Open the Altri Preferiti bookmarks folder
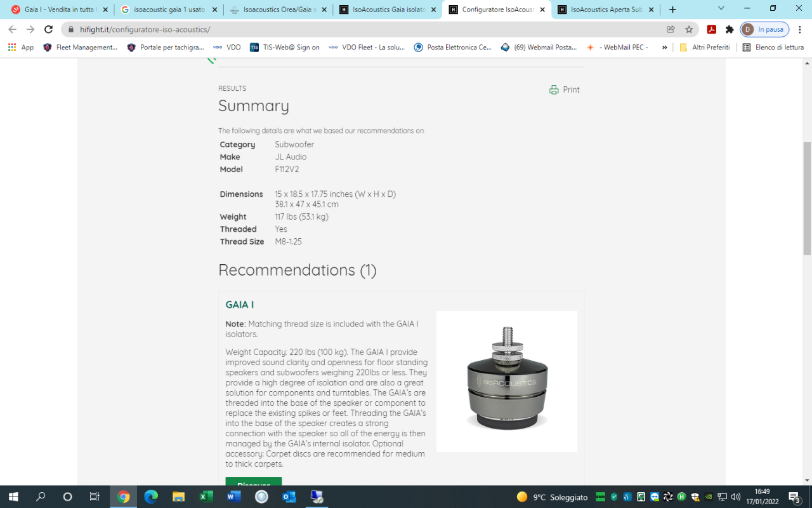This screenshot has width=812, height=508. pyautogui.click(x=704, y=48)
